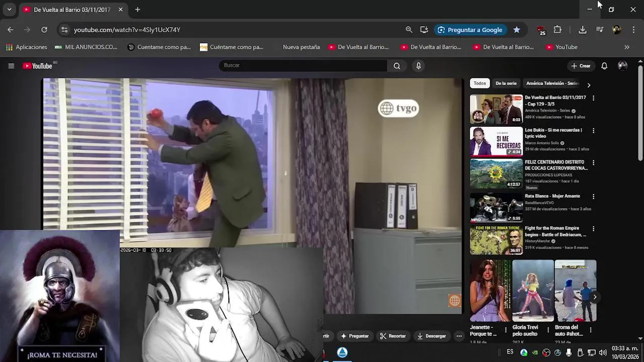Open more actions three-dot button below video

click(x=459, y=336)
